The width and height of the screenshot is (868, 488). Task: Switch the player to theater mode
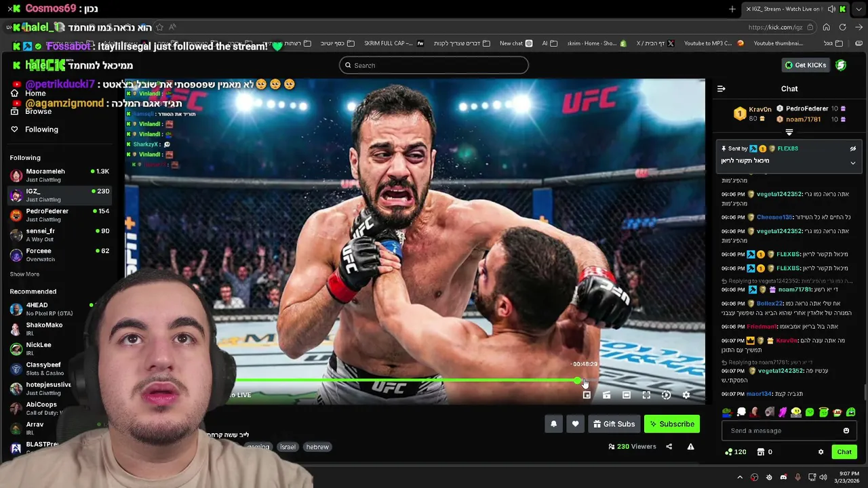tap(627, 395)
